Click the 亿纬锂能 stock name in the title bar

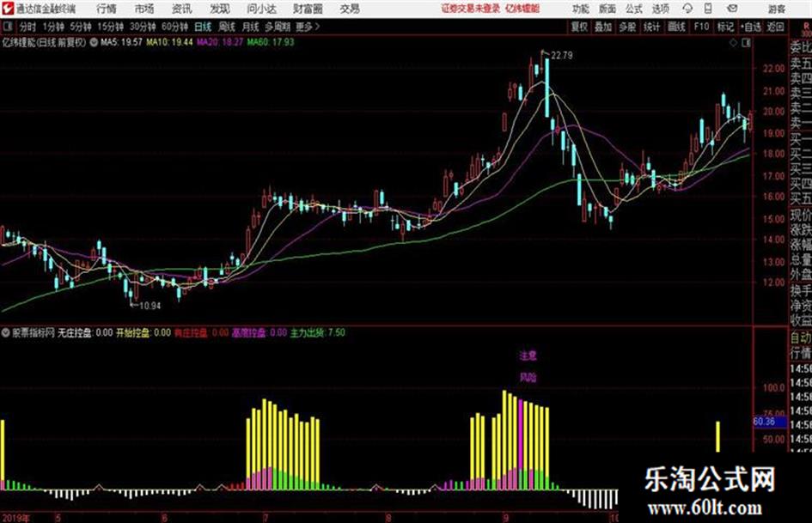(x=522, y=9)
